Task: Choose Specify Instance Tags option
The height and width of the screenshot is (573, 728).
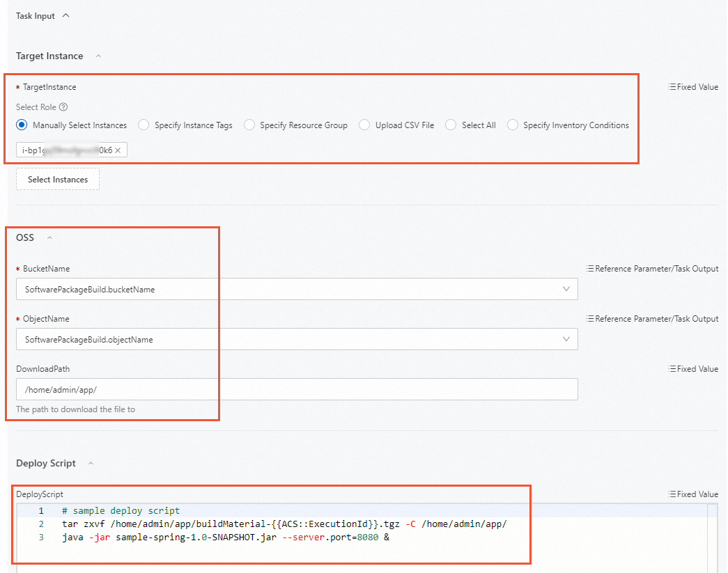Action: pos(144,125)
